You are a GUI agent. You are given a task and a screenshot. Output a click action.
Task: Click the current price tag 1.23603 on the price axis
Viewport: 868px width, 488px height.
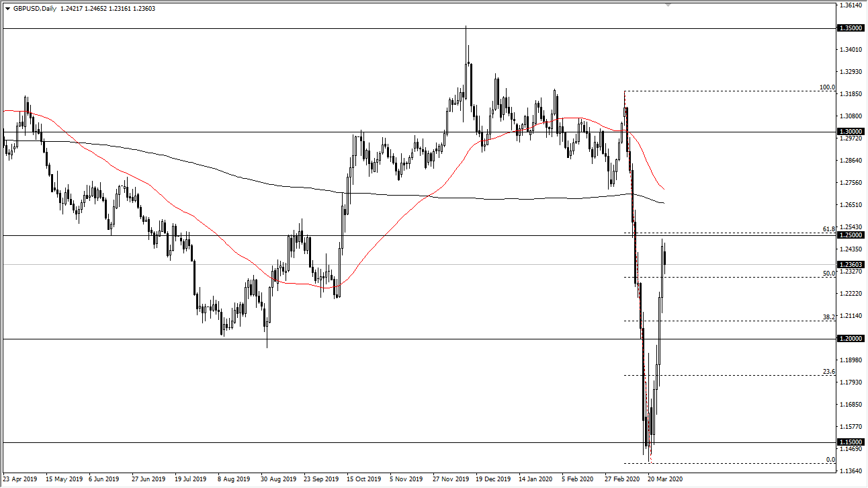click(849, 265)
